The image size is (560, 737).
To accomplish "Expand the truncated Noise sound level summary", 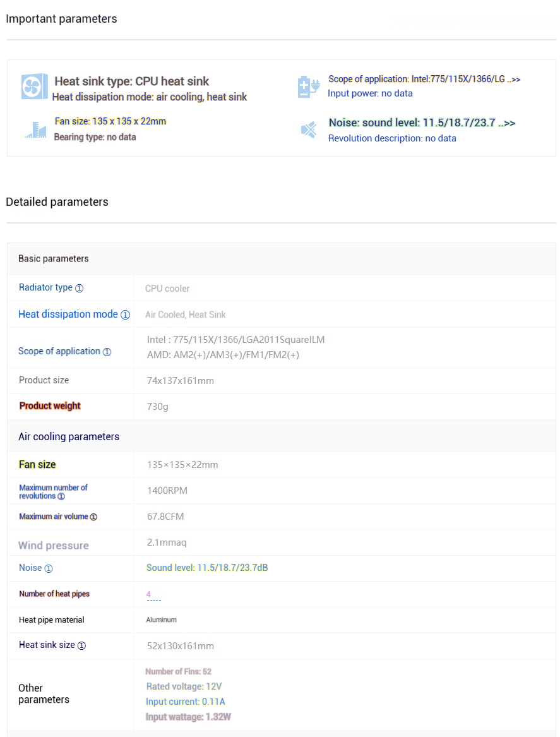I will (x=507, y=123).
